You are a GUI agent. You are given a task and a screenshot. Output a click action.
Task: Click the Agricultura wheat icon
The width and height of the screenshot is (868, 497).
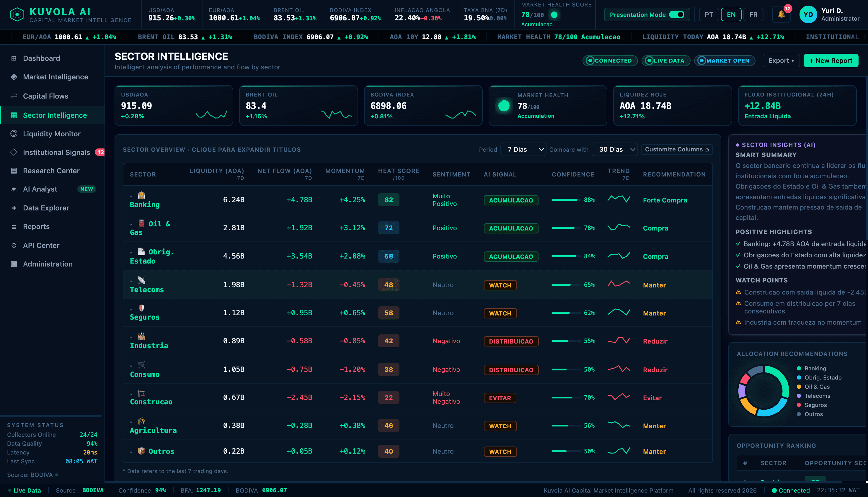(141, 421)
